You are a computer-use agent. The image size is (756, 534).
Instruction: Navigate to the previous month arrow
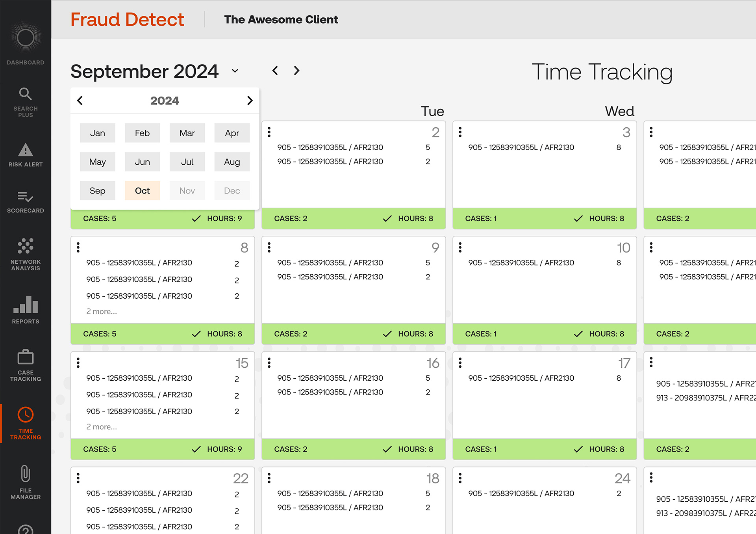275,71
